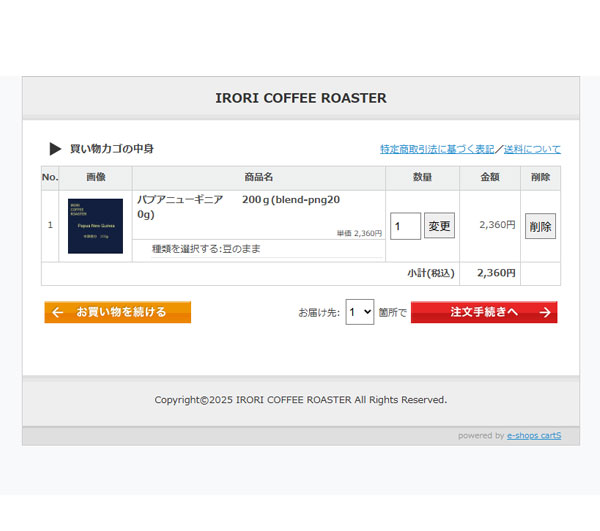
Task: Click the 商品名 column header
Action: (259, 178)
